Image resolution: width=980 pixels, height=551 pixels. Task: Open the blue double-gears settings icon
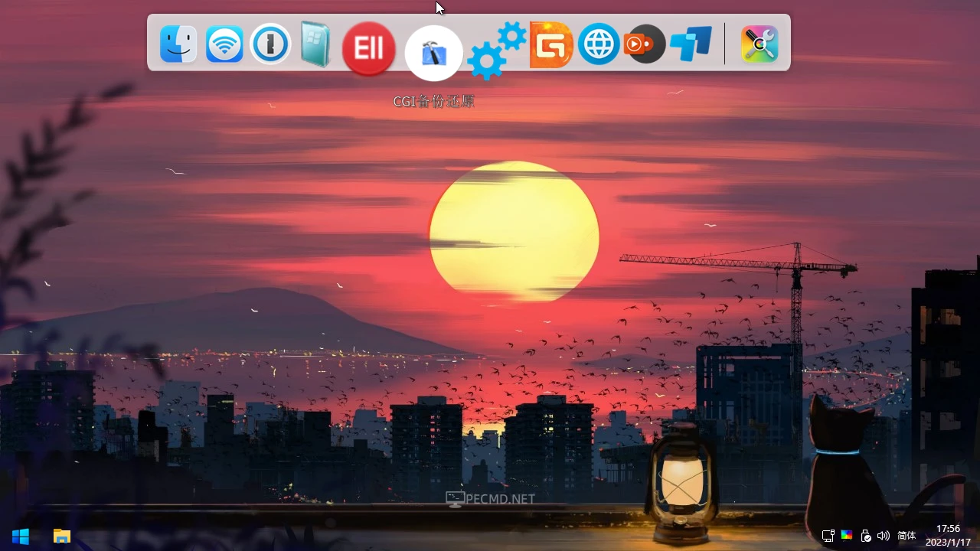coord(498,51)
